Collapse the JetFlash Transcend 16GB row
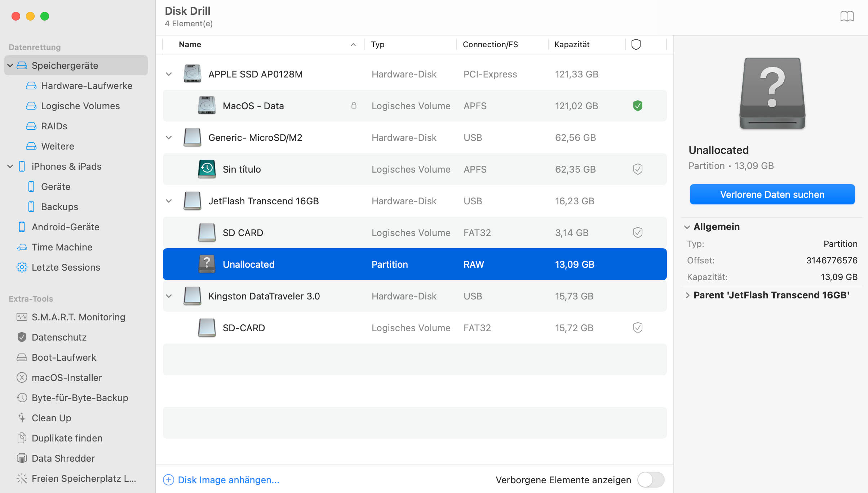 point(169,201)
